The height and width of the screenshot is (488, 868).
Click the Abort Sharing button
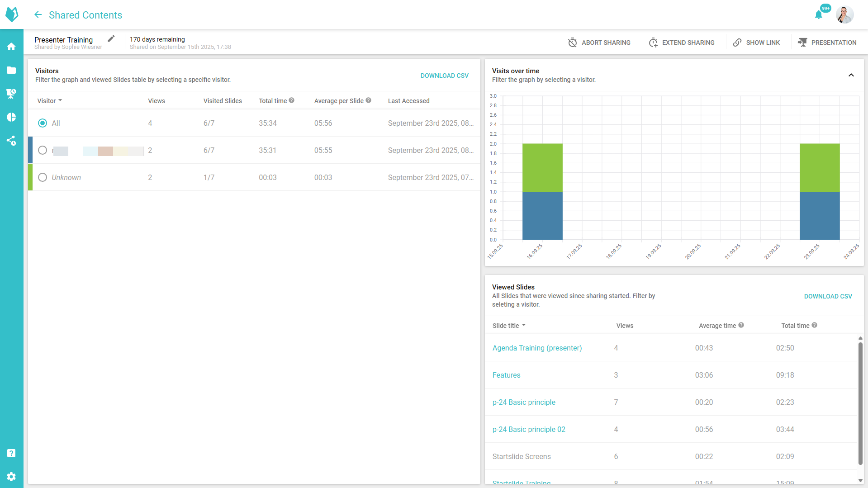tap(599, 43)
